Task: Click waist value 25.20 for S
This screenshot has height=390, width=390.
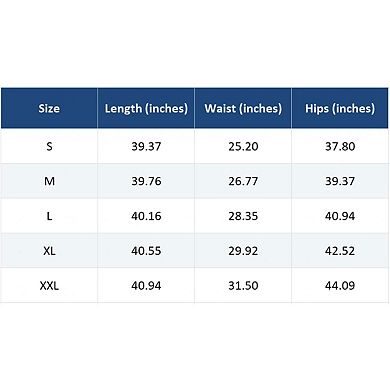Action: click(243, 146)
